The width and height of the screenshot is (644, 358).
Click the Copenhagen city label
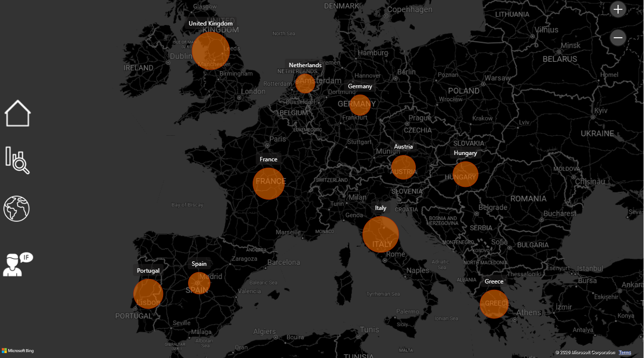point(410,10)
